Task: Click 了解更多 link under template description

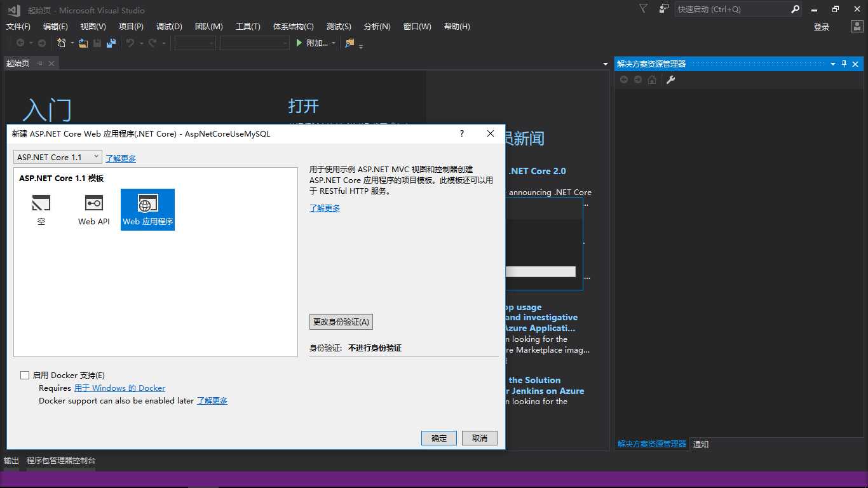Action: pos(325,208)
